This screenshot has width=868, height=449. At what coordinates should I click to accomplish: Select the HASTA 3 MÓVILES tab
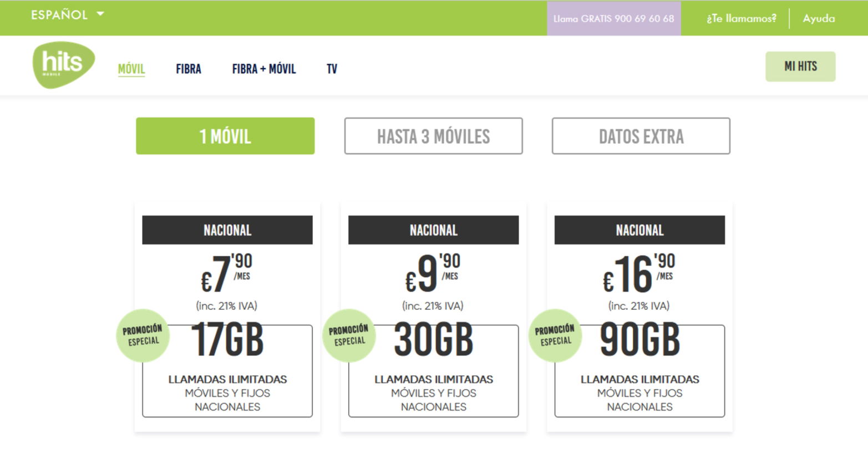433,136
